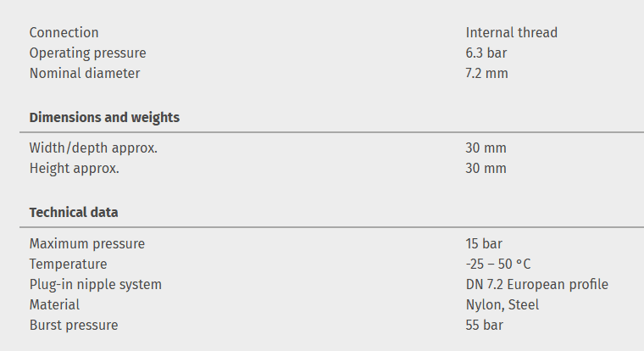Image resolution: width=644 pixels, height=351 pixels.
Task: Select the "7.2 mm" diameter value
Action: point(486,73)
